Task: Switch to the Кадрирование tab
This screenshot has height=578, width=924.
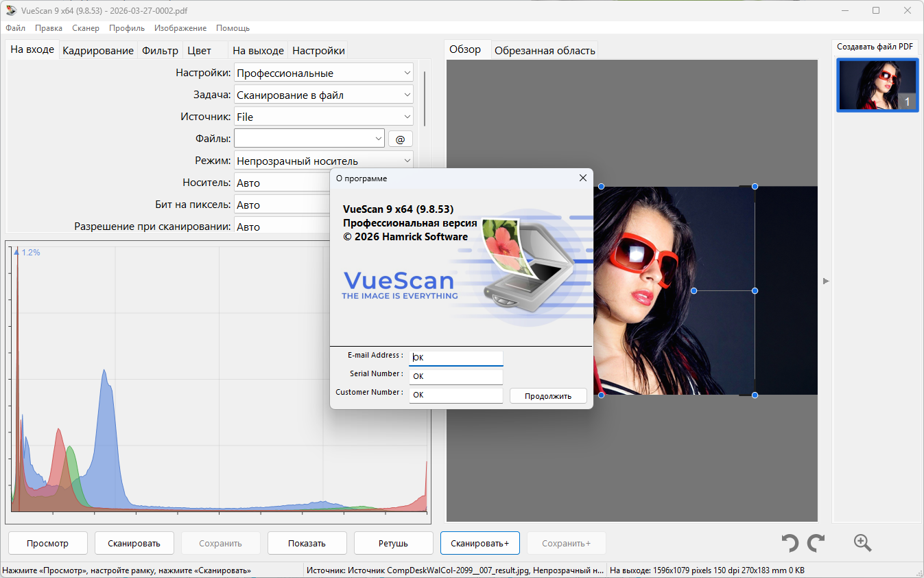Action: 98,50
